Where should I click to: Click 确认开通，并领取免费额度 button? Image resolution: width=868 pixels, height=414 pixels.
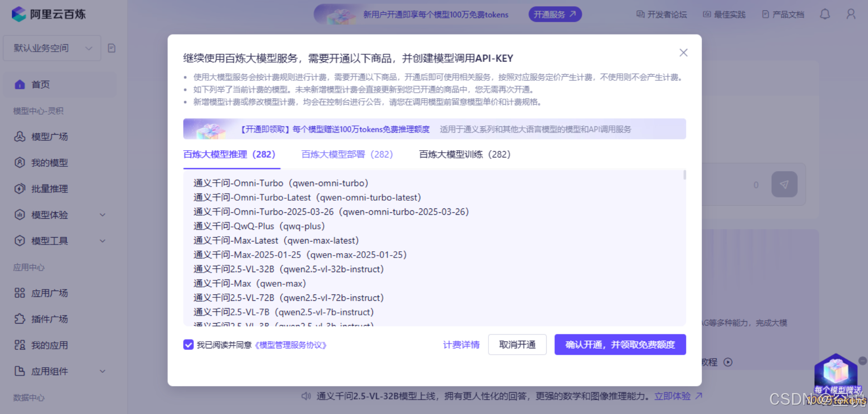(x=620, y=345)
